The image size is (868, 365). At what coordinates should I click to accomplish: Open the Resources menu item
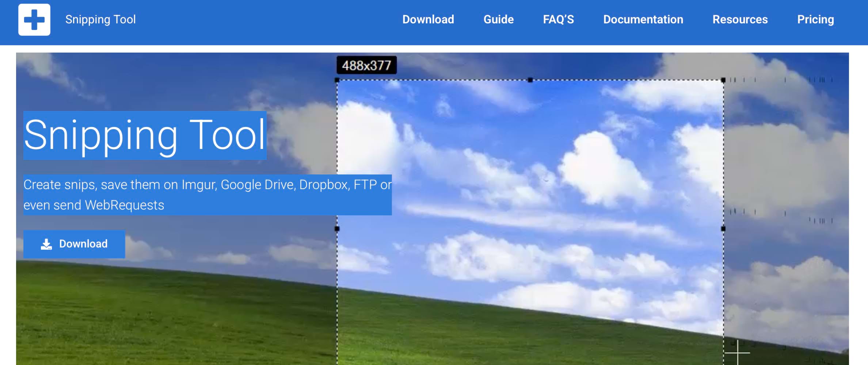pos(740,19)
